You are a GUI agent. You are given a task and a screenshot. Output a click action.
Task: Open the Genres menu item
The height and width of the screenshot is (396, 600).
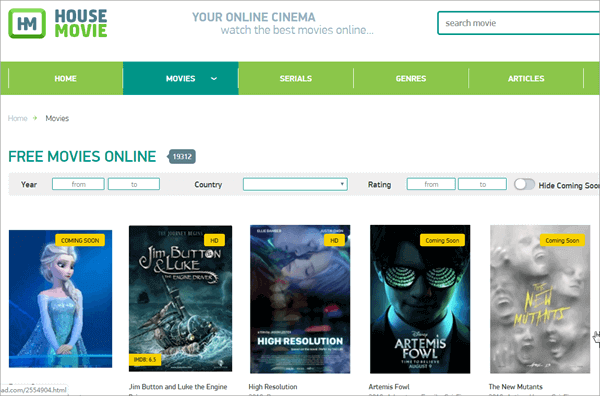[411, 78]
